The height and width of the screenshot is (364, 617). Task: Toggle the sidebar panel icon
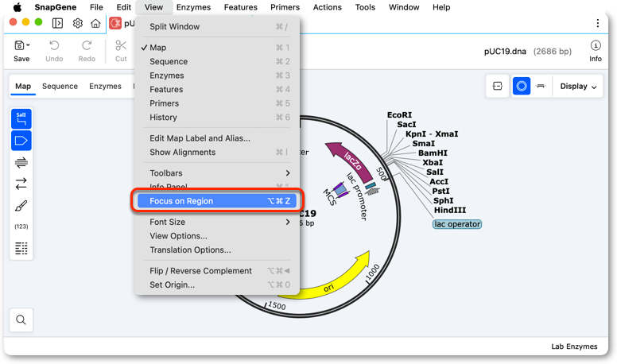pos(57,23)
